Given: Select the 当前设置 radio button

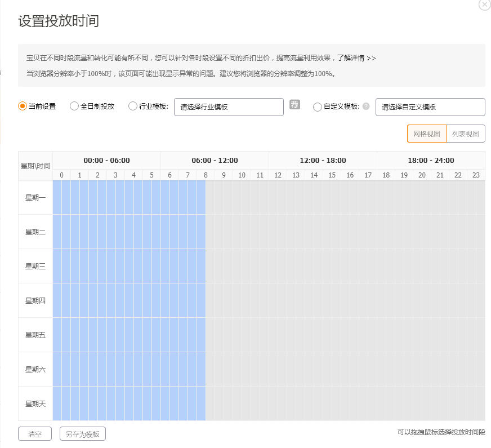Looking at the screenshot, I should pos(22,106).
